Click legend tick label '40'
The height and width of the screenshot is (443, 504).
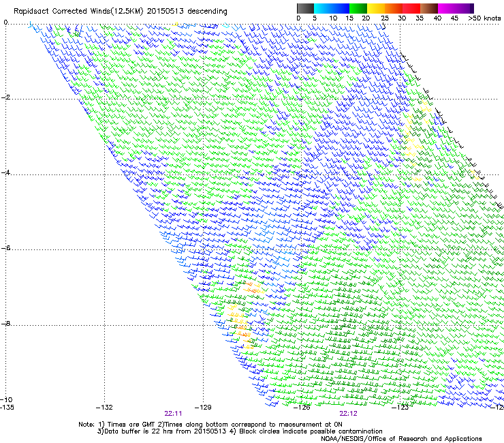(437, 18)
